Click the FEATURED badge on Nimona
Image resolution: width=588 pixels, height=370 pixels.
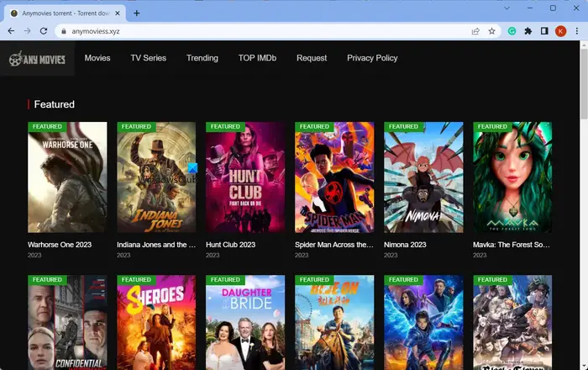(x=403, y=127)
